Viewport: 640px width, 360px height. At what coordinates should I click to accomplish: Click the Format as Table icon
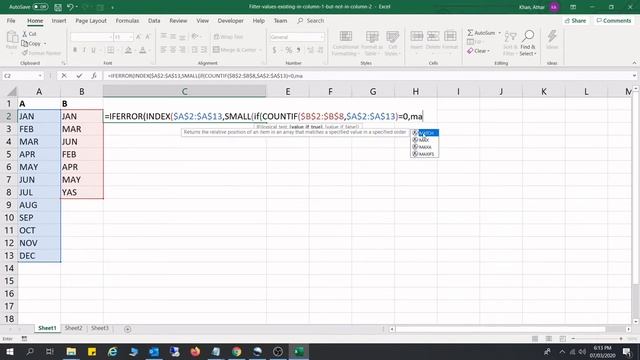372,36
